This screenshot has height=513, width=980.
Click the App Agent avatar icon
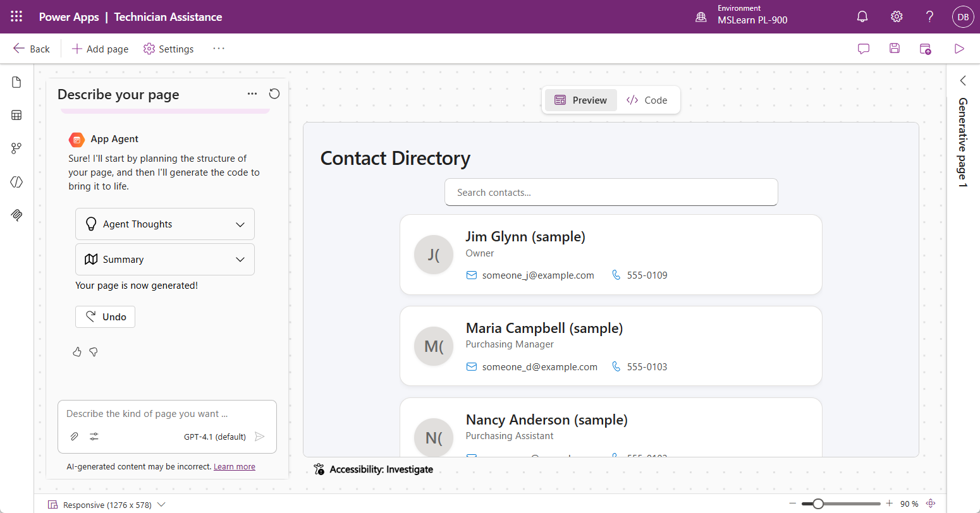77,139
